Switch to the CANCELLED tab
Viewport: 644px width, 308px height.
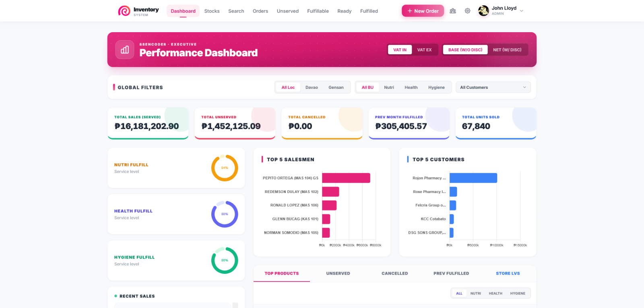click(395, 273)
